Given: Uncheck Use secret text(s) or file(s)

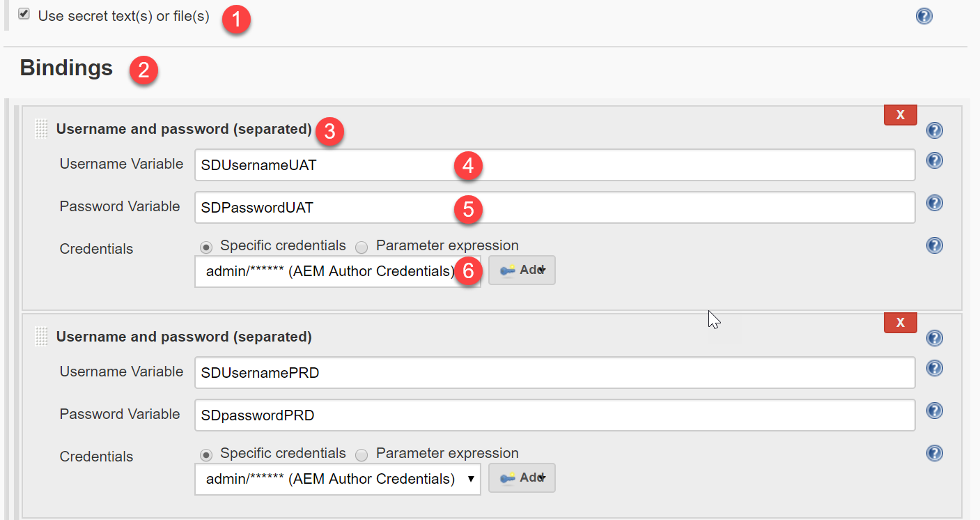Looking at the screenshot, I should [24, 15].
